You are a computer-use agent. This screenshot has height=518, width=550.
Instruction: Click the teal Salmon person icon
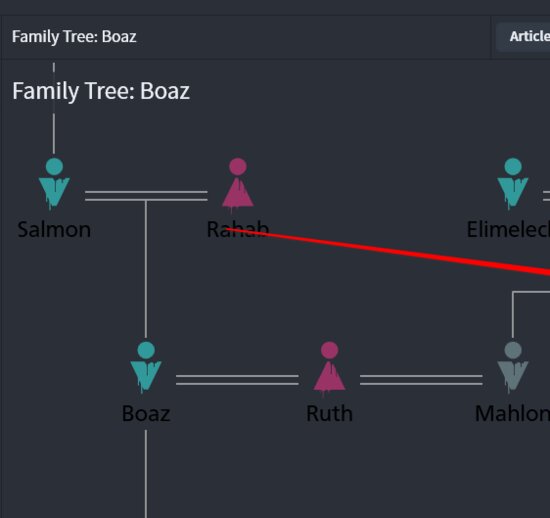click(54, 184)
